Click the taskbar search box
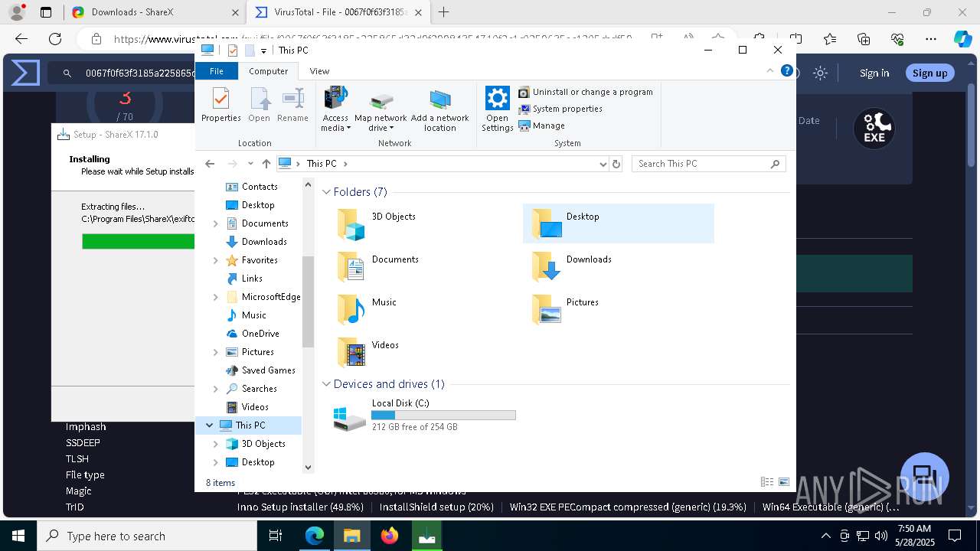The height and width of the screenshot is (551, 980). click(x=147, y=536)
